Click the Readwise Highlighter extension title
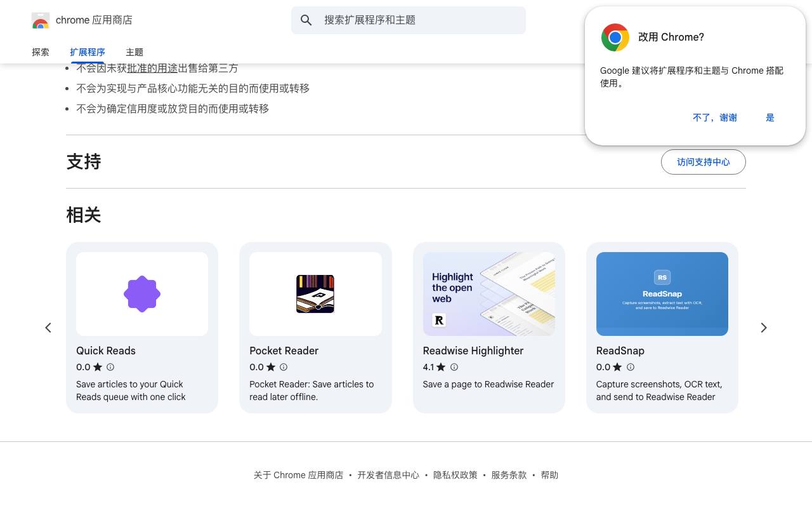Viewport: 812px width, 508px height. [x=473, y=351]
